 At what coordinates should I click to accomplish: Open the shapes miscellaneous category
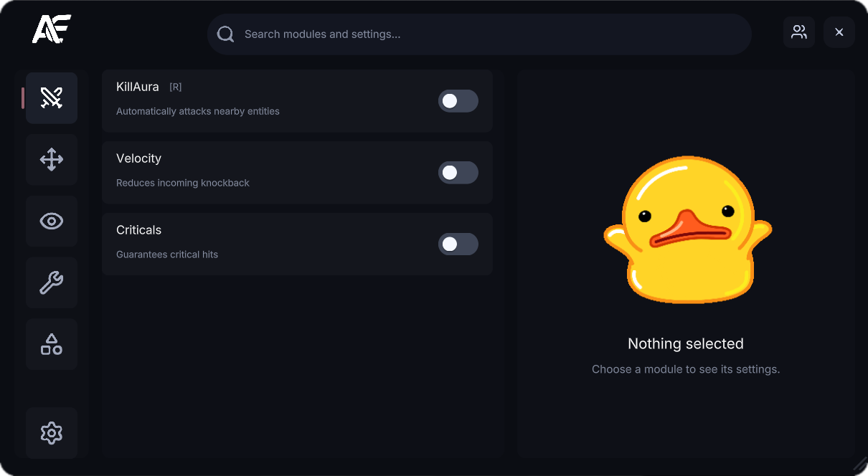[52, 344]
